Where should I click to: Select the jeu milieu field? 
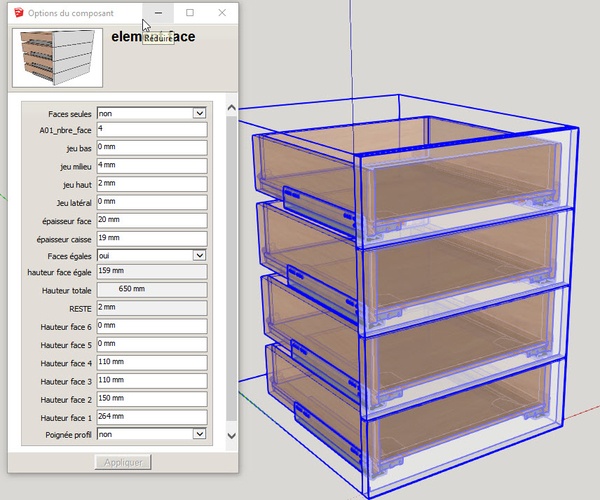(151, 165)
